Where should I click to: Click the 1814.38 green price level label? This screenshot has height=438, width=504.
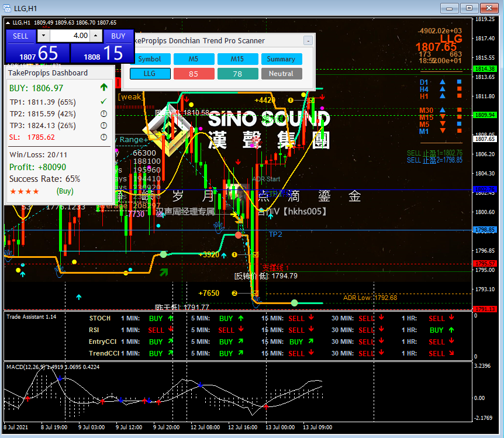pyautogui.click(x=485, y=69)
